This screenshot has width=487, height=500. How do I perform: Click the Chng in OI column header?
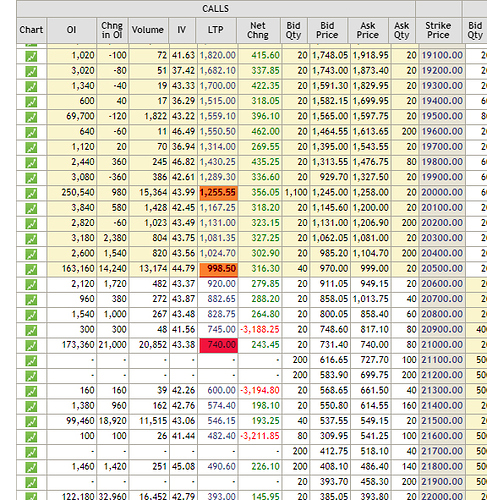click(112, 30)
